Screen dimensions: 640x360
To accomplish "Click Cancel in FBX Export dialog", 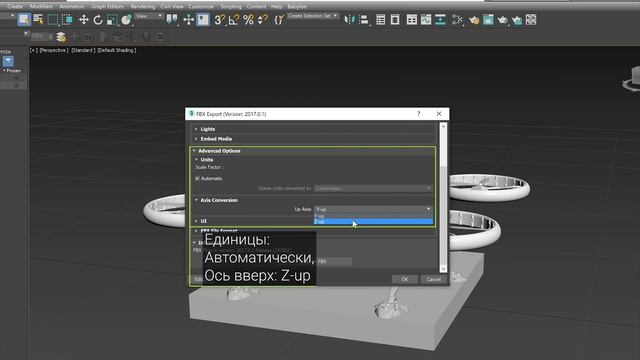I will 433,279.
